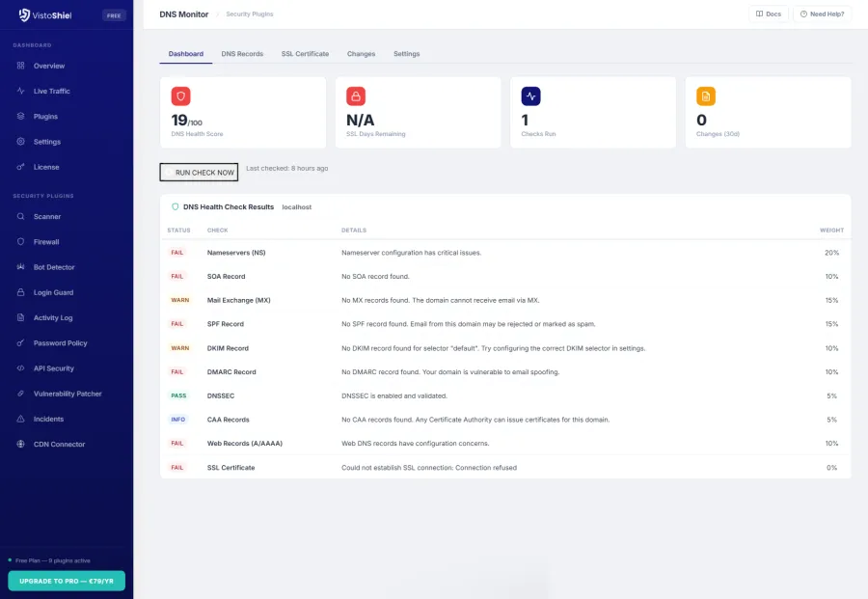
Task: Click the SSL Days Remaining lock icon
Action: 358,95
